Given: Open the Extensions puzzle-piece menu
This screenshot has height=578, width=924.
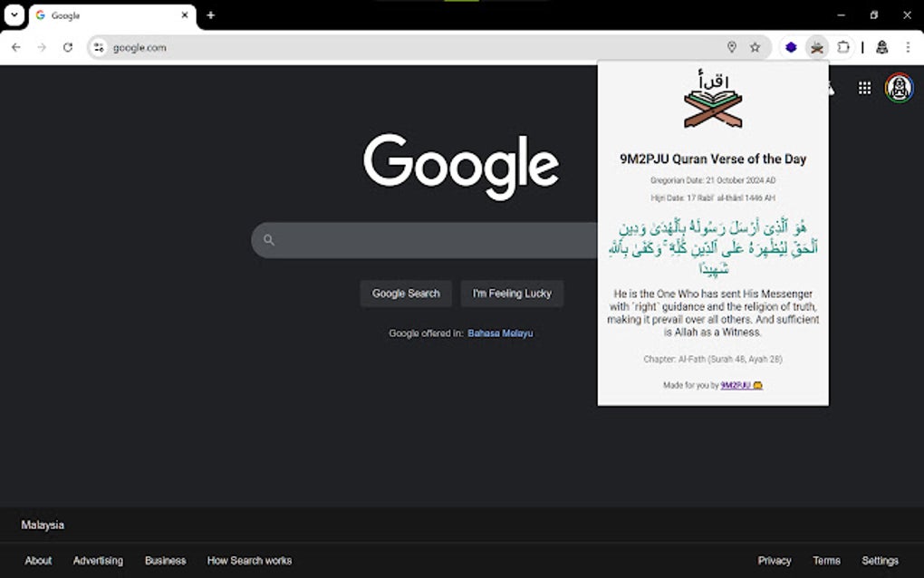Looking at the screenshot, I should [x=841, y=47].
